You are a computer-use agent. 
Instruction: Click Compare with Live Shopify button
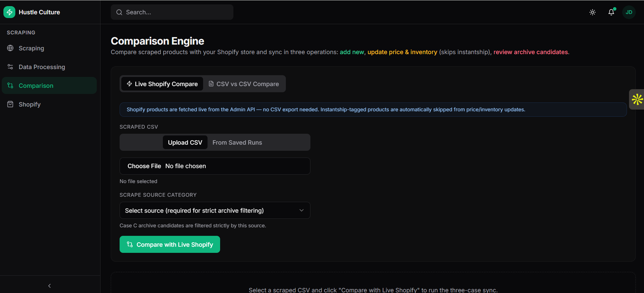click(170, 244)
